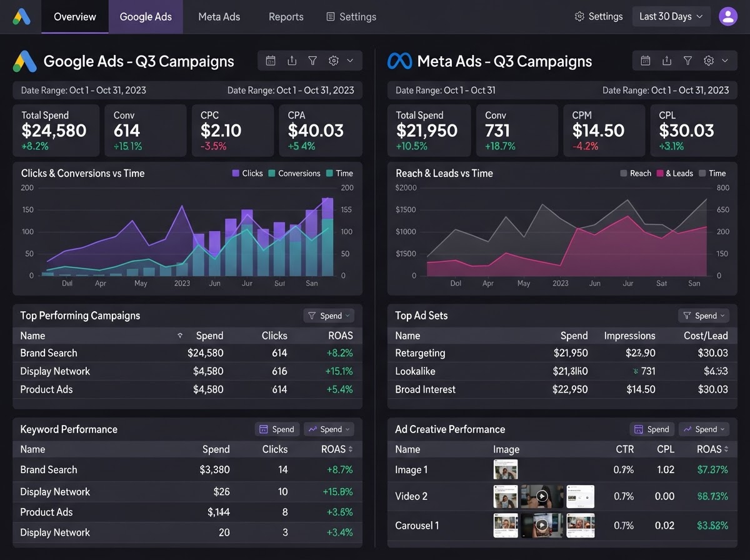This screenshot has height=560, width=750.
Task: Select the Total Spend $24,580 card
Action: point(56,130)
